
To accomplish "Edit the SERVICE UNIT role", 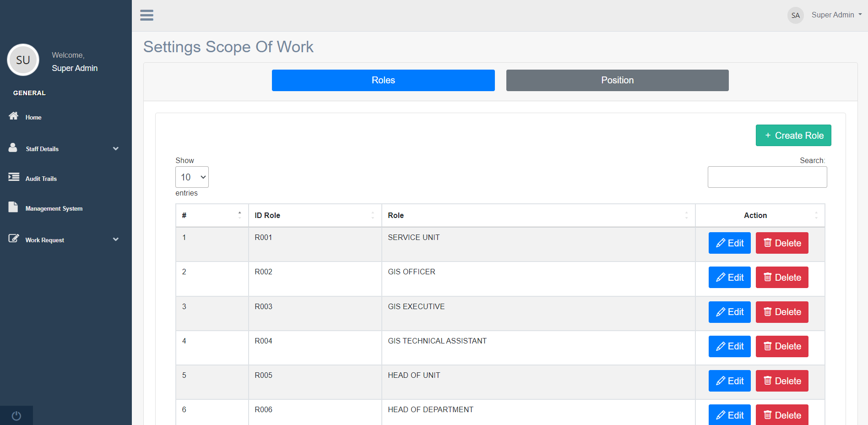I will coord(729,243).
